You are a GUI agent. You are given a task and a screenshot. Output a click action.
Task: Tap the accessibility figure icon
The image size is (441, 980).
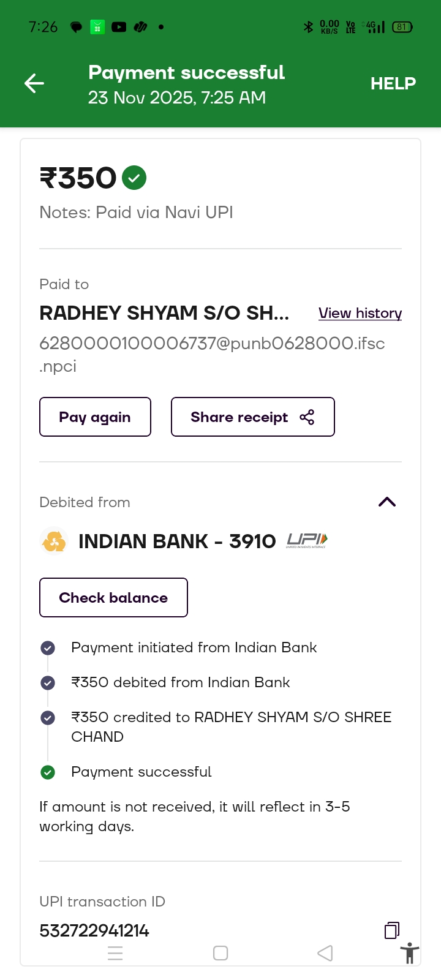point(409,954)
